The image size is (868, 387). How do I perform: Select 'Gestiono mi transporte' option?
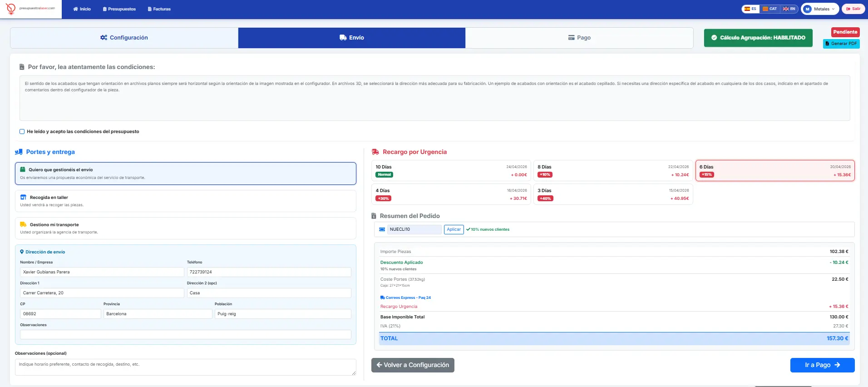coord(185,228)
